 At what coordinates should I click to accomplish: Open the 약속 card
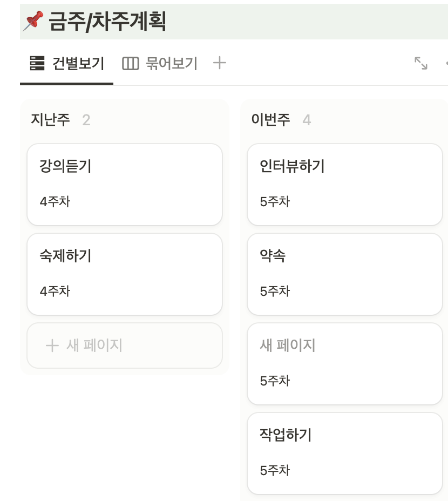pyautogui.click(x=344, y=273)
